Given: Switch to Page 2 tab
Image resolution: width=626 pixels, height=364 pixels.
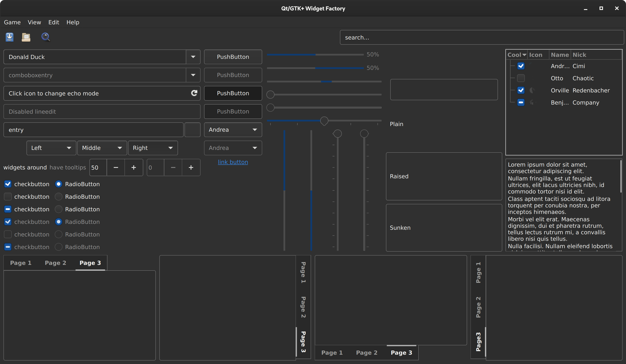Looking at the screenshot, I should 55,263.
